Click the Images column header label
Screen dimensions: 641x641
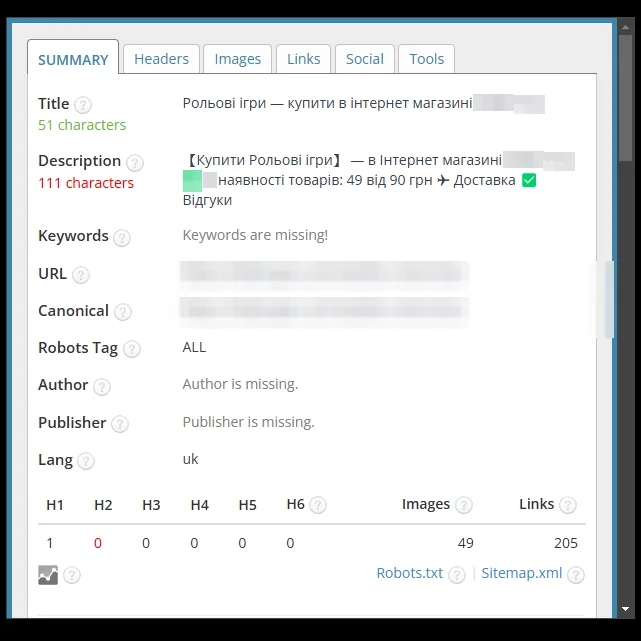pyautogui.click(x=426, y=504)
